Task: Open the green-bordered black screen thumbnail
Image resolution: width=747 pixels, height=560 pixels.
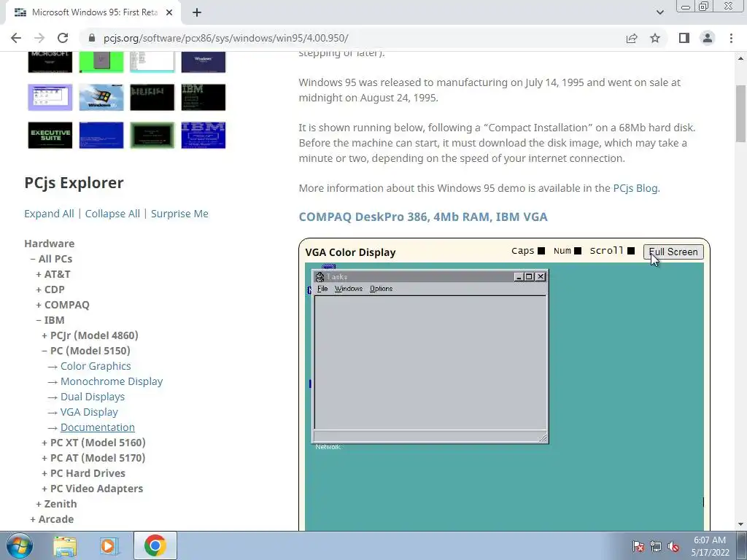Action: [152, 135]
